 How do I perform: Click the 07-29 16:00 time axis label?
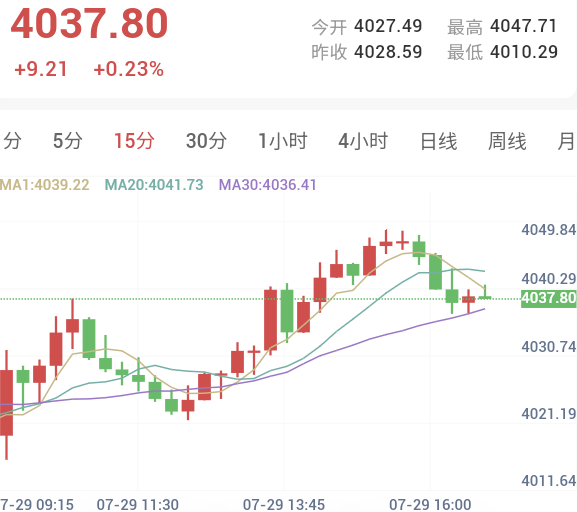point(430,504)
